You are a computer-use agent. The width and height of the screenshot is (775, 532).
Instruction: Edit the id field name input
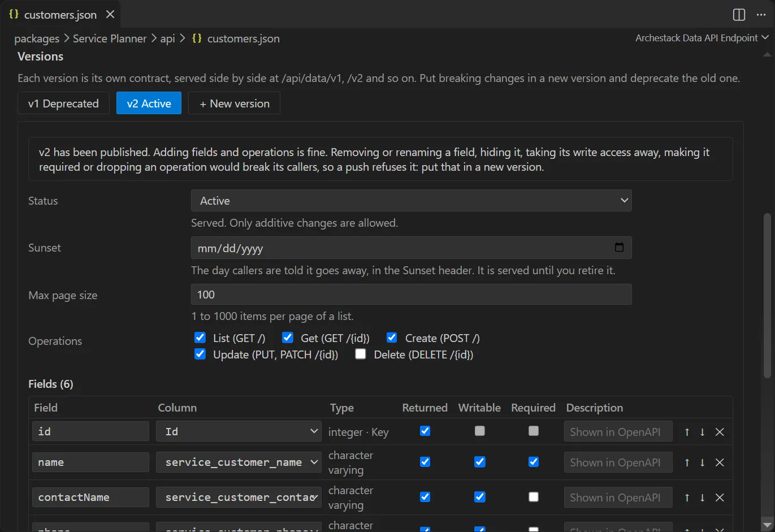(x=90, y=431)
